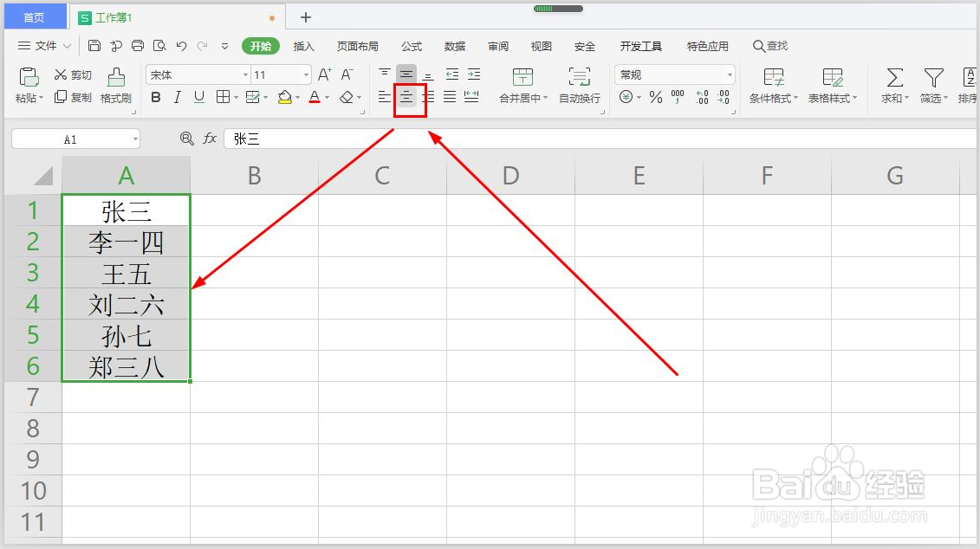Justify text on both sides
The image size is (980, 549).
pos(450,97)
